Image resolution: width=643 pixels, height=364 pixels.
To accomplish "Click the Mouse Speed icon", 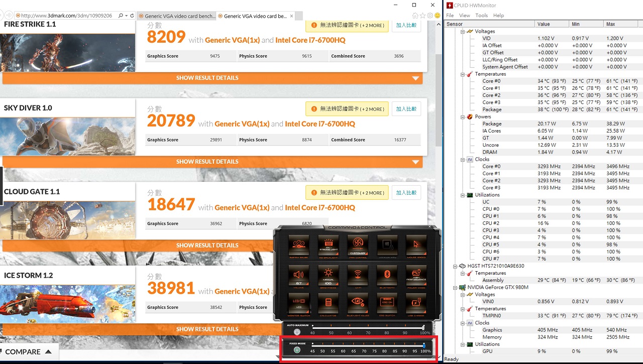I will (x=416, y=246).
